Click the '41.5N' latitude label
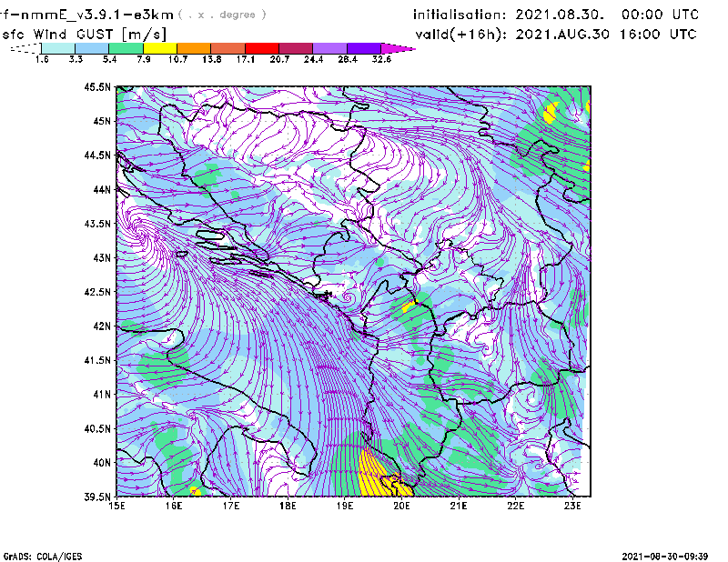Viewport: 728px width, 562px height. 97,360
